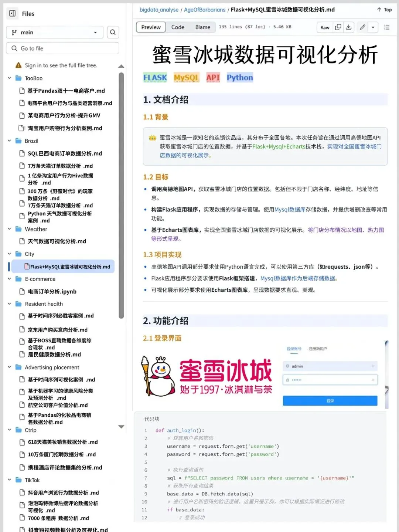Collapse the E-commerce folder chevron
This screenshot has height=532, width=399.
pos(10,279)
